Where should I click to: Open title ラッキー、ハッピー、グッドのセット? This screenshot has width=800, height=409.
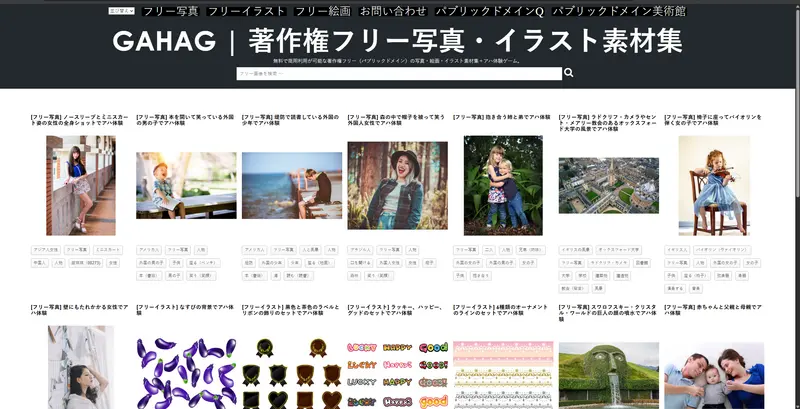point(396,310)
